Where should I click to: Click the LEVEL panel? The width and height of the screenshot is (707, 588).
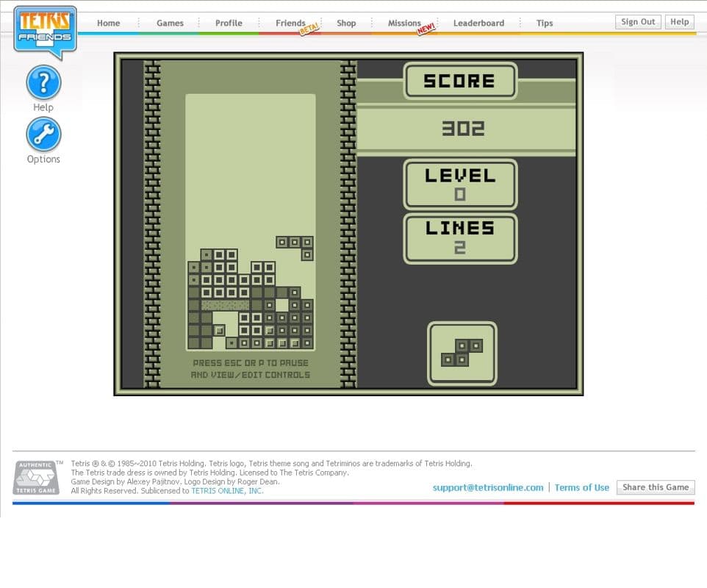(460, 184)
